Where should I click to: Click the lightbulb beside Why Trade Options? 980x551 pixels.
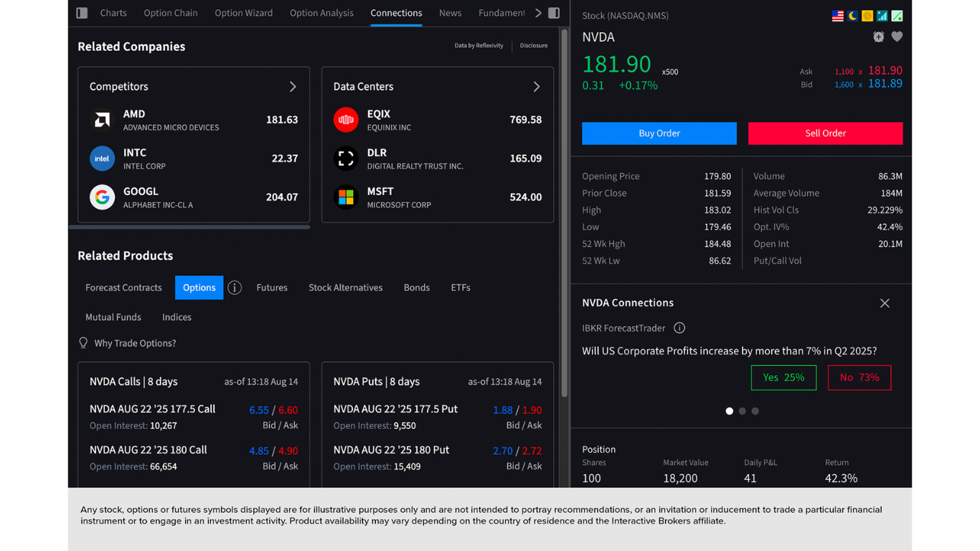(83, 343)
